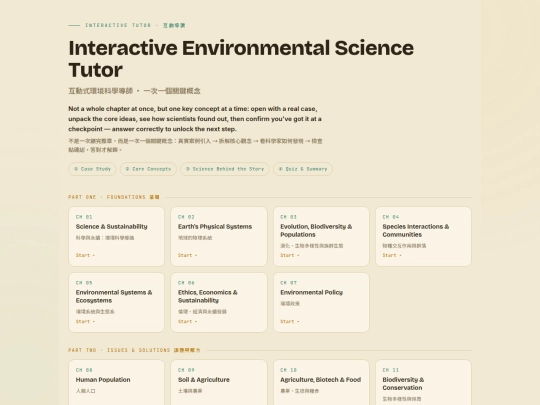The width and height of the screenshot is (540, 405).
Task: Click the CH 10 chapter number label
Action: coord(289,370)
